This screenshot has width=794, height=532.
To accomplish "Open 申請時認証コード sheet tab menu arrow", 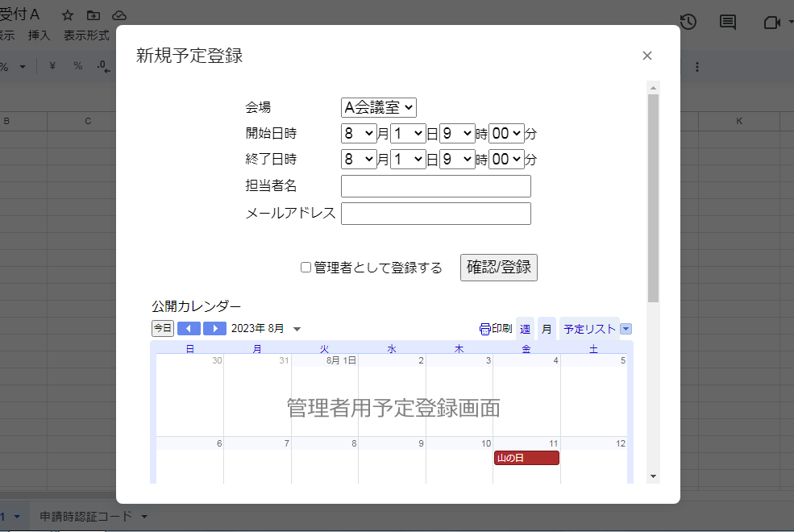I will pyautogui.click(x=144, y=517).
